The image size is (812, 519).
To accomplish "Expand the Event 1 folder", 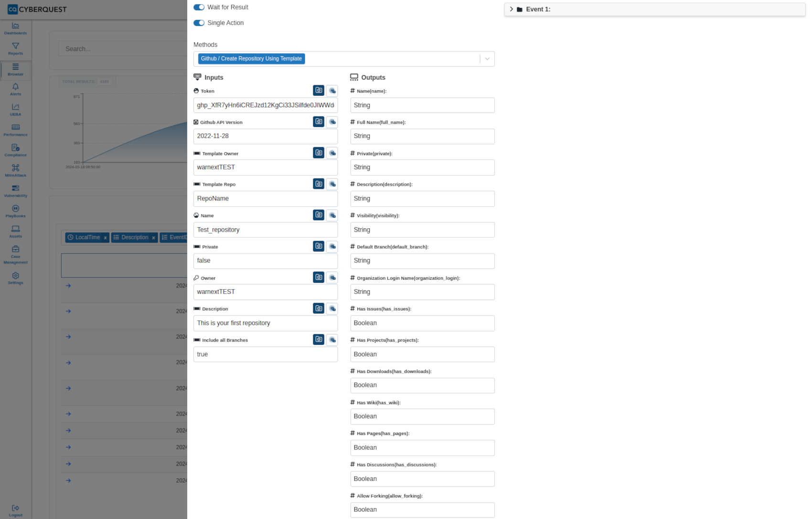I will [511, 9].
